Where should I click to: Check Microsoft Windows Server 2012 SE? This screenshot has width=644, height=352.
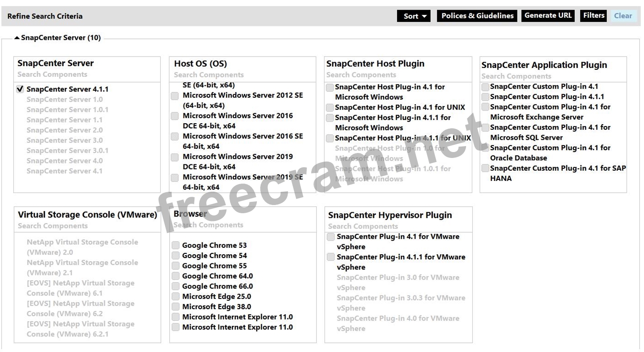(x=175, y=96)
